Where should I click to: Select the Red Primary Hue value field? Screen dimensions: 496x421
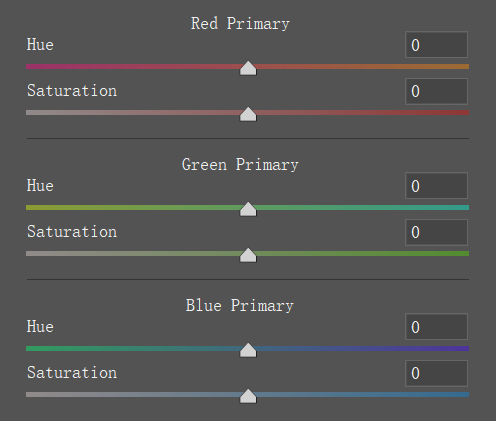(x=436, y=45)
